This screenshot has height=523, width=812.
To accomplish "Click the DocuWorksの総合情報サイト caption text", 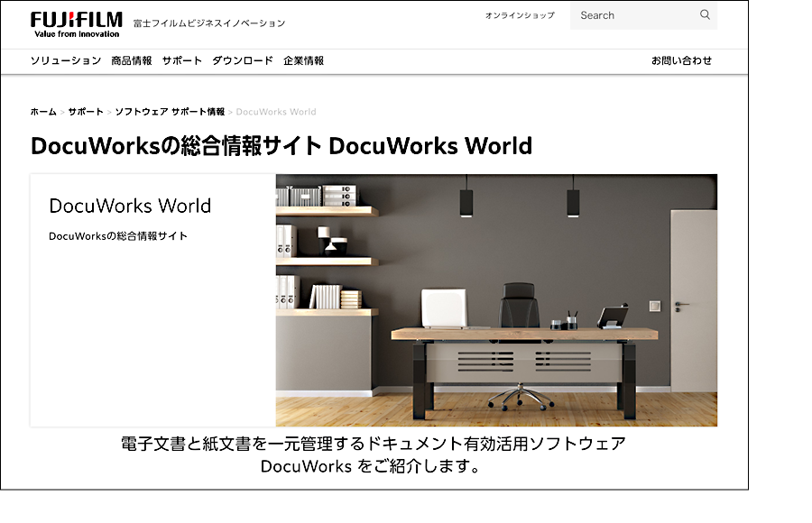I will 117,235.
